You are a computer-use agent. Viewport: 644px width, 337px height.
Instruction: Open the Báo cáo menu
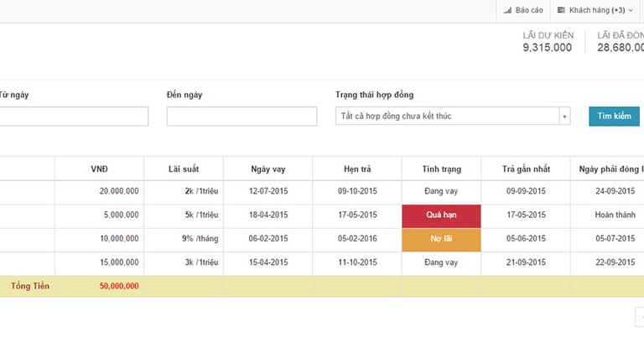coord(523,10)
